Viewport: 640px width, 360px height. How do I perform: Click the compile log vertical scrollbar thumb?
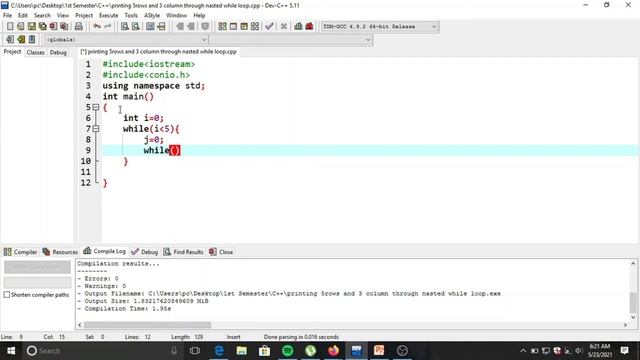[633, 302]
